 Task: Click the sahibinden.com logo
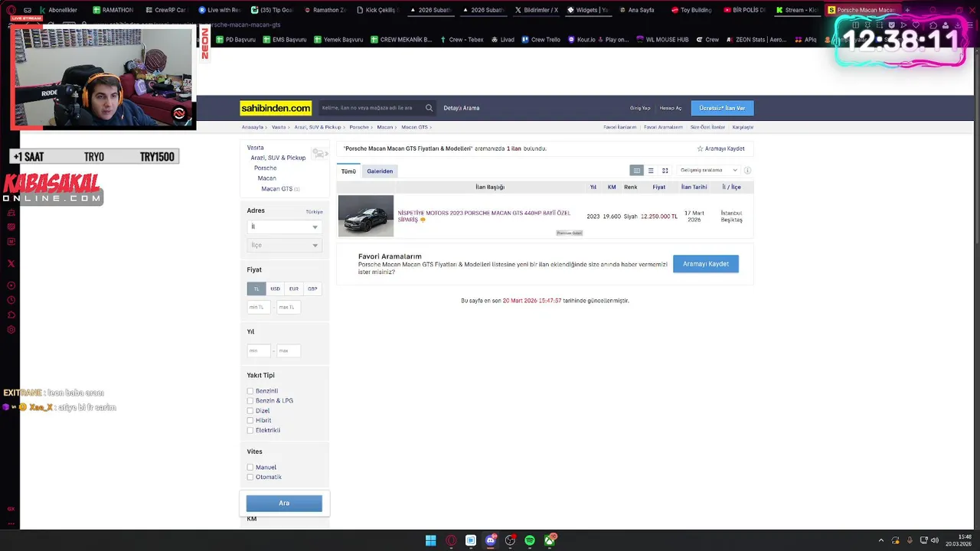(x=276, y=108)
